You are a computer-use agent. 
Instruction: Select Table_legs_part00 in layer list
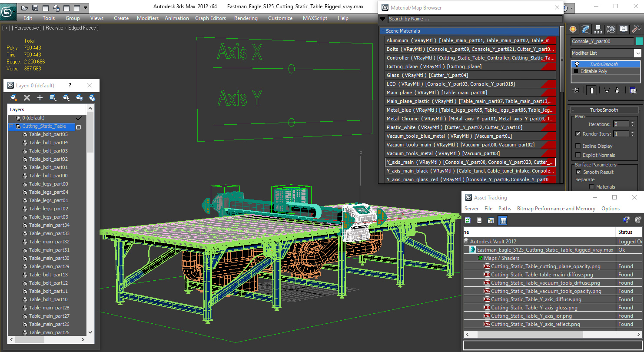coord(49,184)
